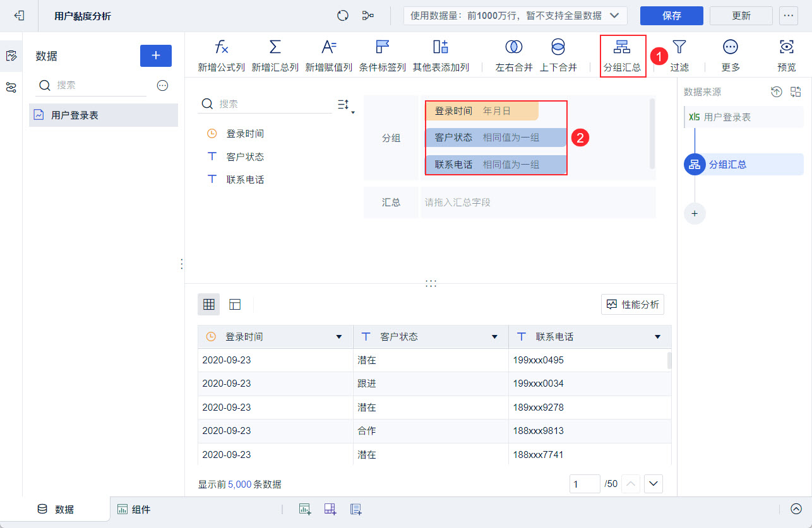
Task: Open the settings sliders sidebar icon
Action: [x=11, y=87]
